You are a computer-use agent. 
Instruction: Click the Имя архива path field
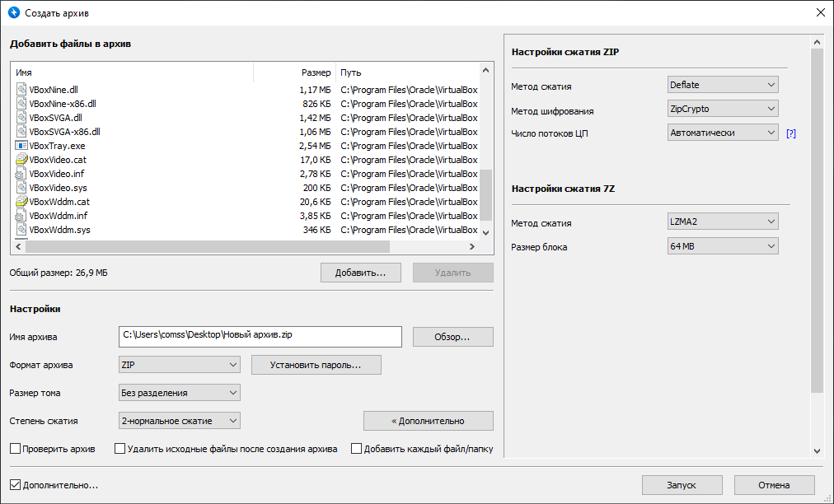[x=260, y=337]
